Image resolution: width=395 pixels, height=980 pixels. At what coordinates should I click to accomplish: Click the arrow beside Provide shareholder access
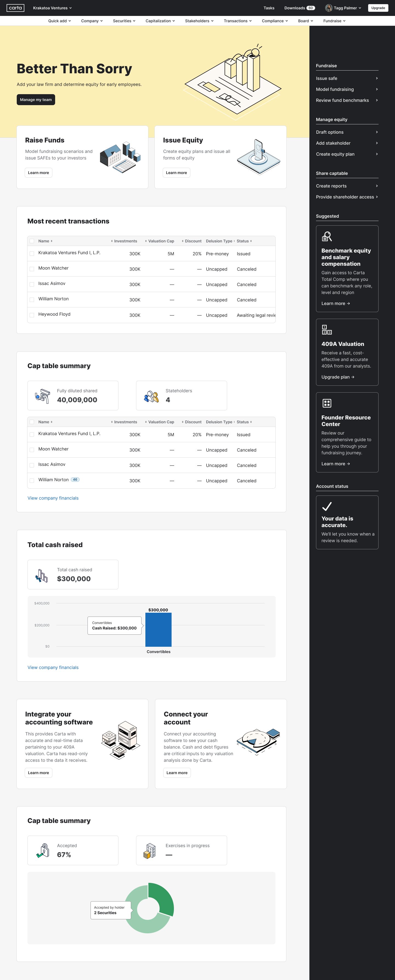377,197
